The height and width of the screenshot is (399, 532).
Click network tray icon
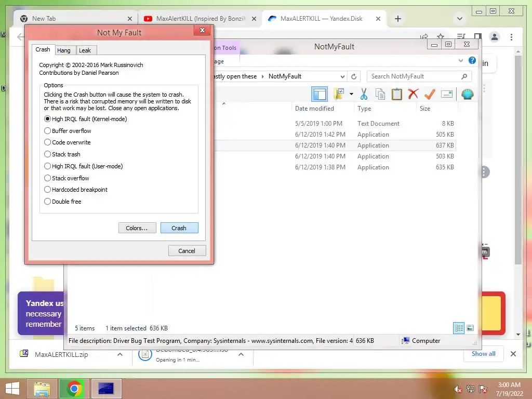470,389
